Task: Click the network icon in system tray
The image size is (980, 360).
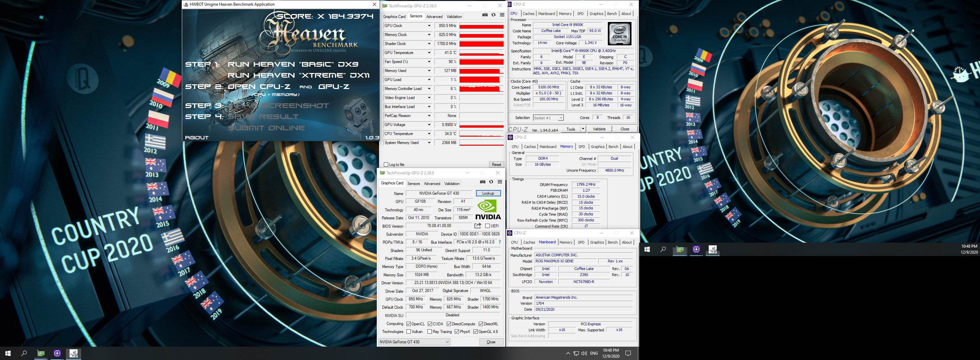Action: pyautogui.click(x=576, y=353)
